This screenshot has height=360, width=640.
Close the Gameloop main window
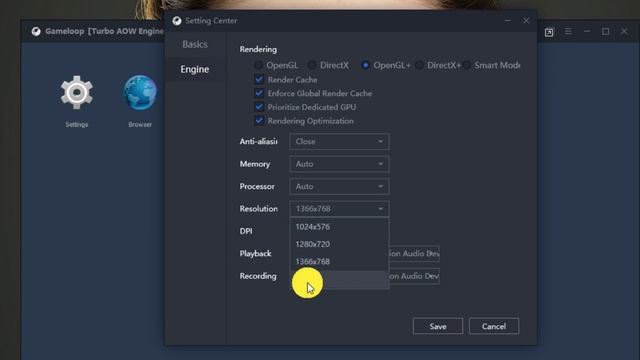624,31
